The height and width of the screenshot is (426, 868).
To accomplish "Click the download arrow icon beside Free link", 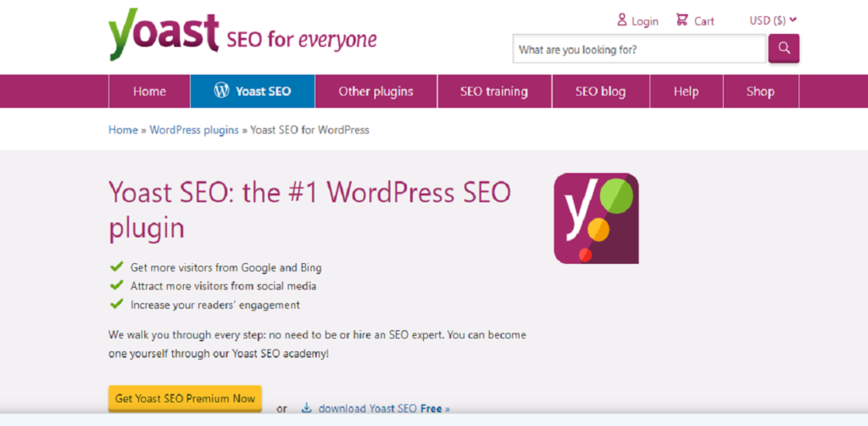I will (x=306, y=408).
